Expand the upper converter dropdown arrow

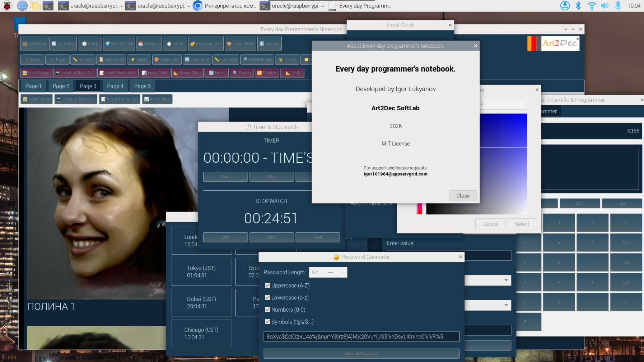(506, 280)
